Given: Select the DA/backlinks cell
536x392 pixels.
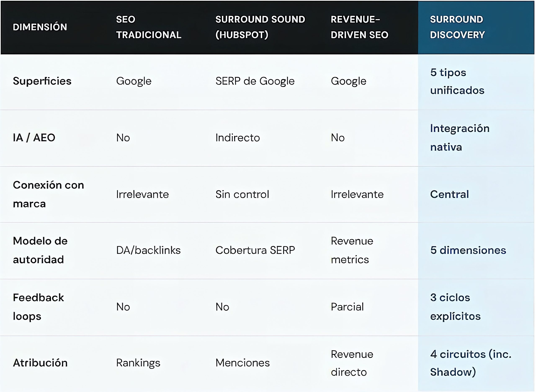Looking at the screenshot, I should pos(148,250).
